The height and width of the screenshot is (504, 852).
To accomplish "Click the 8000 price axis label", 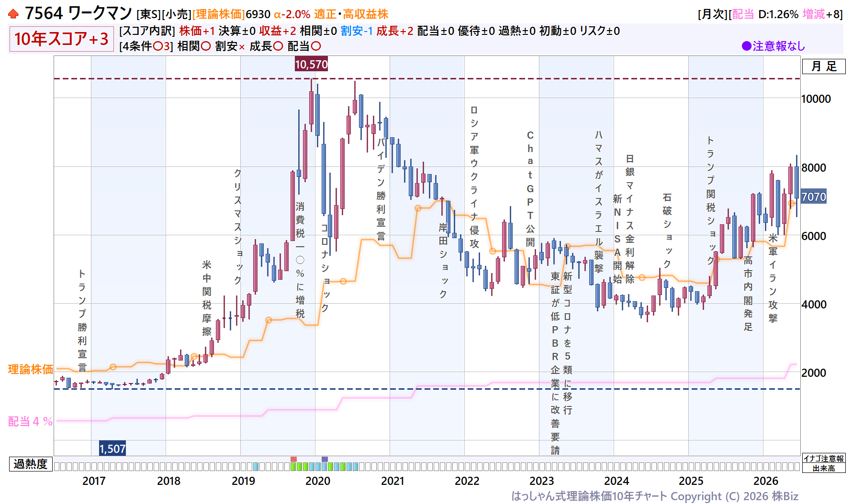I will coord(814,168).
